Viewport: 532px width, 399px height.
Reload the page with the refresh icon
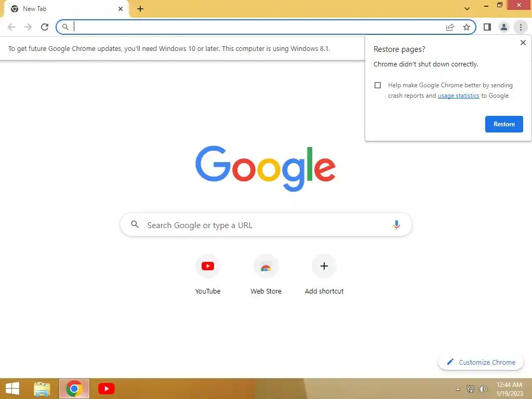[x=45, y=27]
